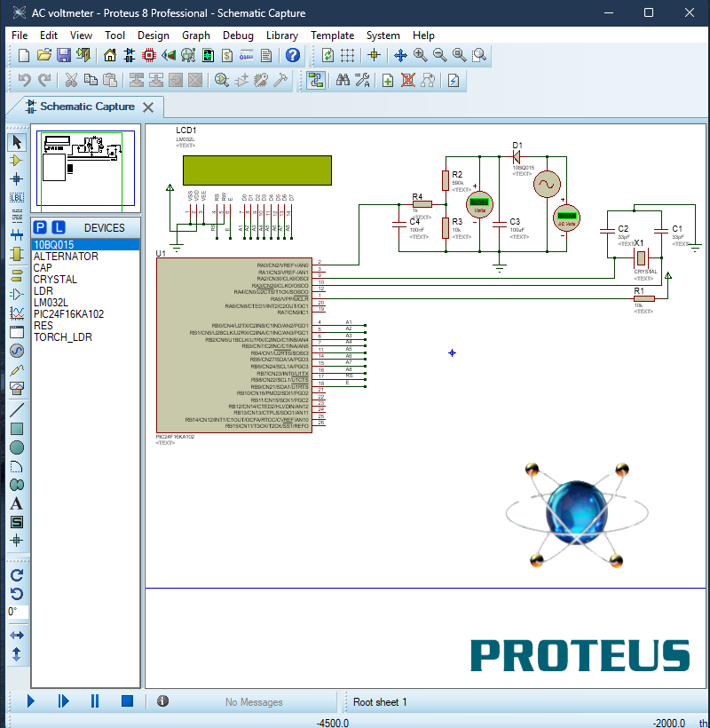The height and width of the screenshot is (728, 710).
Task: Select the Selection mode arrow tool
Action: click(x=15, y=142)
